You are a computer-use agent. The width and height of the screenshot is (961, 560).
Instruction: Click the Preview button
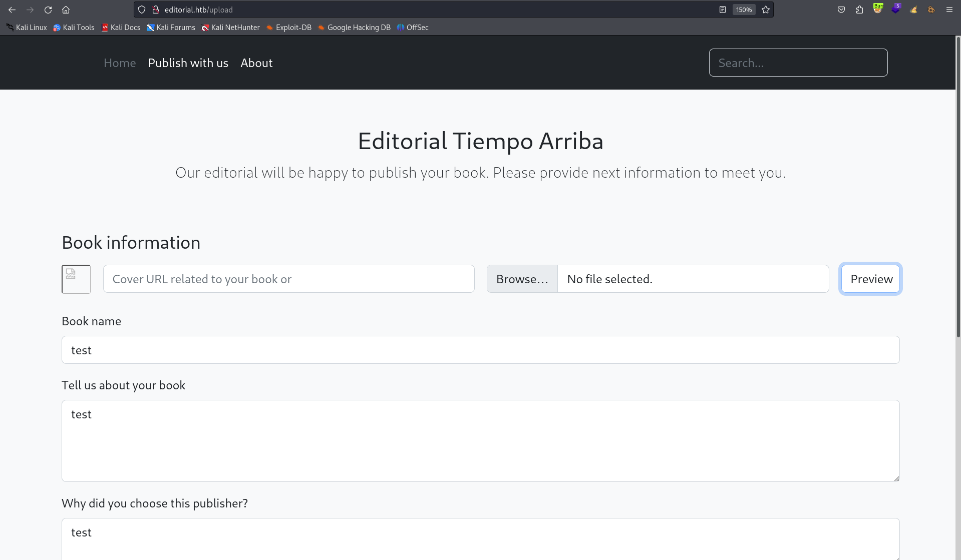(x=870, y=279)
